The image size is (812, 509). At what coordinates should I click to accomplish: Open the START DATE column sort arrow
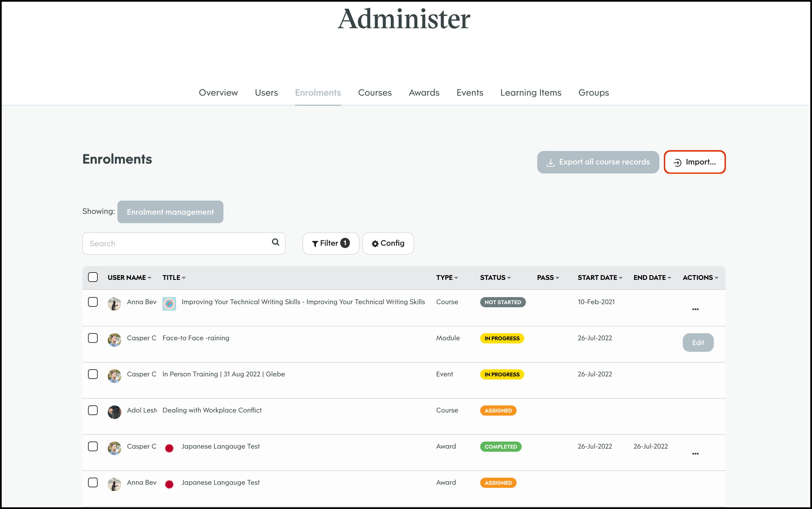(x=620, y=278)
